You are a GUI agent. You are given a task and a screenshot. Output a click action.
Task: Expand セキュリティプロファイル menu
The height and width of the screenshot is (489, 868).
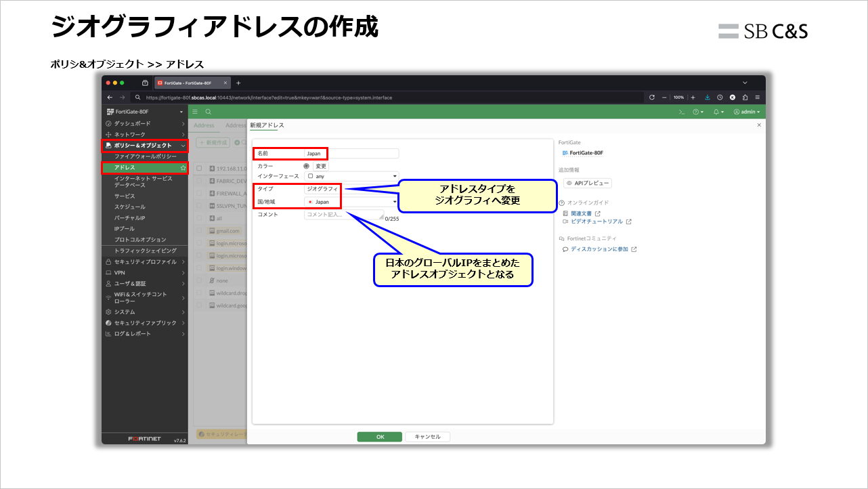coord(144,261)
